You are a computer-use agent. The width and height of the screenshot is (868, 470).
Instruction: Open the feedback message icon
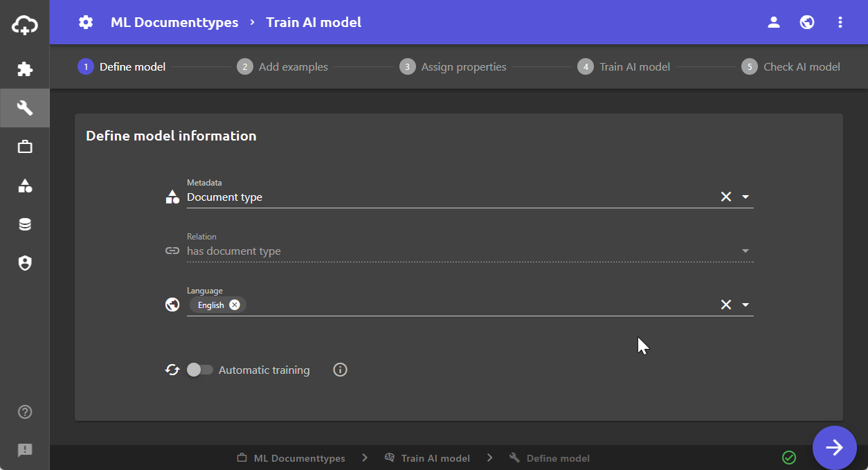(25, 451)
